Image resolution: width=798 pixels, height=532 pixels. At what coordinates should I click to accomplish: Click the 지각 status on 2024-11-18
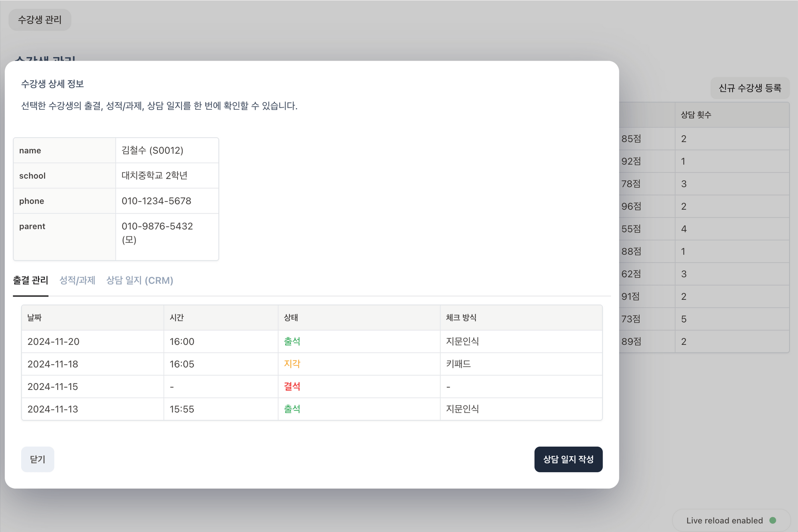[292, 364]
